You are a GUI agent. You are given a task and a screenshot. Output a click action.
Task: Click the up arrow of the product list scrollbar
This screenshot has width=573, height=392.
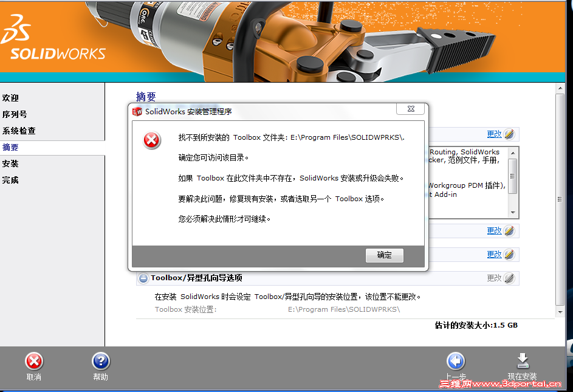click(x=513, y=153)
